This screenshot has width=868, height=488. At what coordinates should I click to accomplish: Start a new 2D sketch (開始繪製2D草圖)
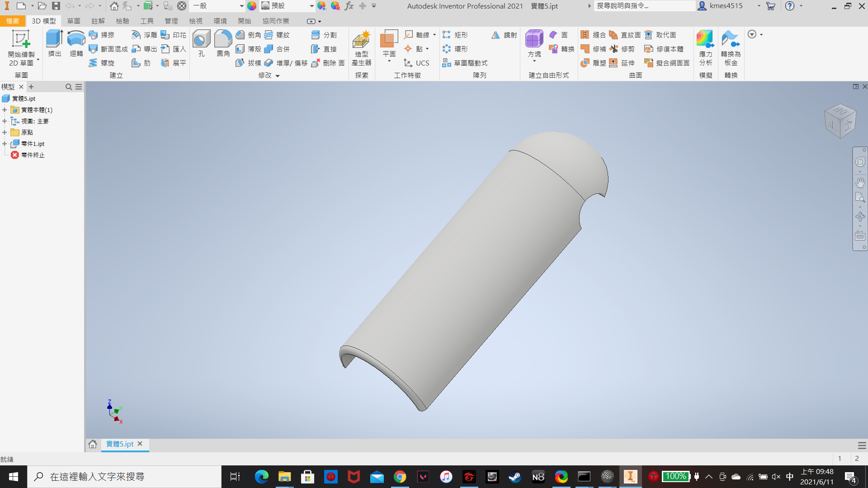[21, 48]
